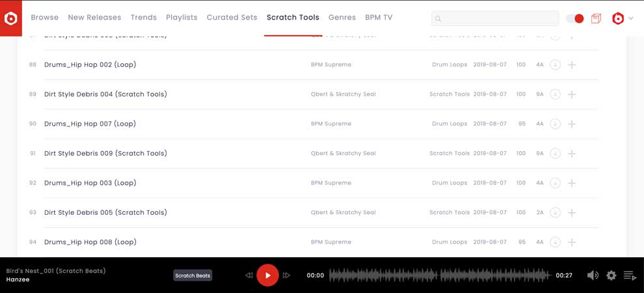Skip to previous track in player
The height and width of the screenshot is (293, 644).
click(x=249, y=275)
